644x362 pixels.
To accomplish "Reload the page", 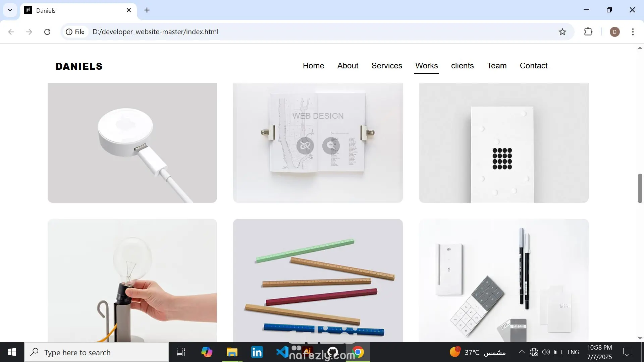I will click(x=47, y=32).
